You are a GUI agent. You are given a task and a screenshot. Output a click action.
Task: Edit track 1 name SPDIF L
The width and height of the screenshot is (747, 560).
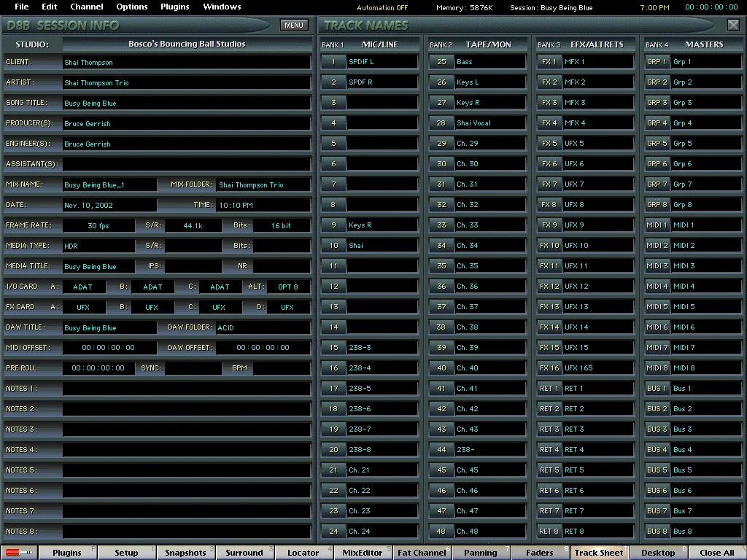point(382,62)
